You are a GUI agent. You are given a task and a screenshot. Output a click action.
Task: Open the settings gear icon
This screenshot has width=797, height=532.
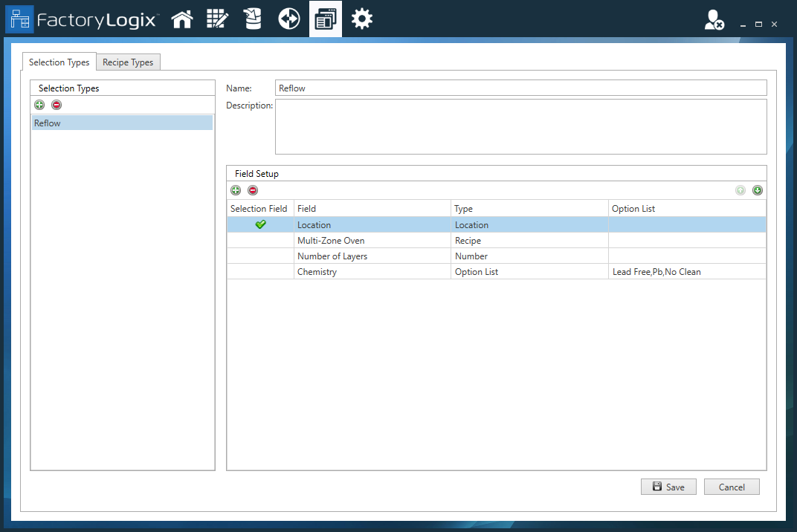point(362,19)
